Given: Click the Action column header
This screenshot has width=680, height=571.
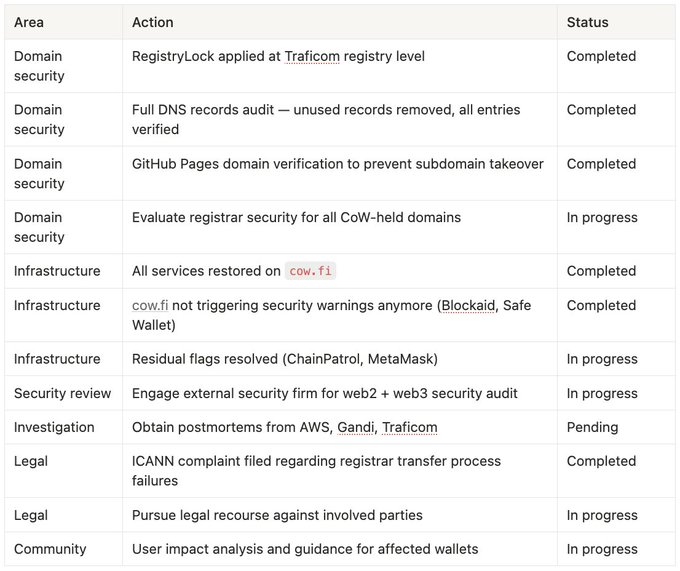Looking at the screenshot, I should pos(152,22).
